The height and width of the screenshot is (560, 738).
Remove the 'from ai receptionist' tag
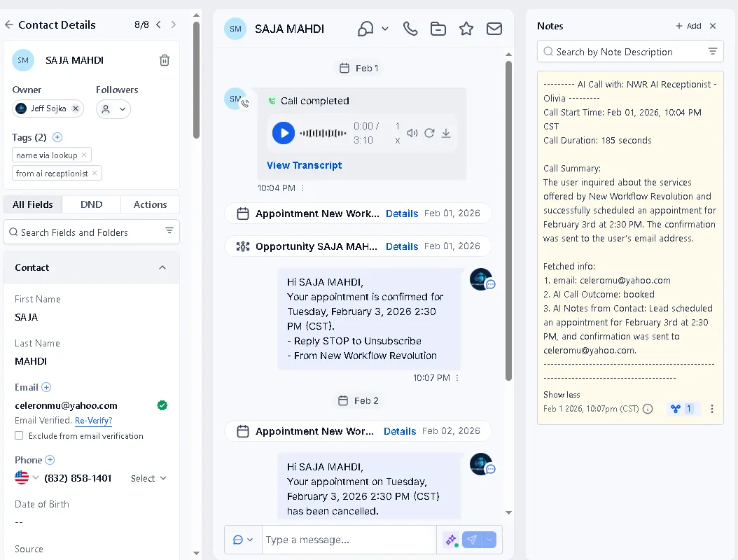click(95, 173)
